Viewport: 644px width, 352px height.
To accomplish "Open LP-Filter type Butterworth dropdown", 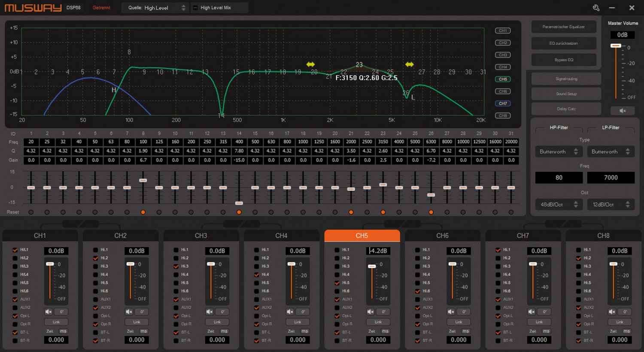I will click(x=611, y=152).
